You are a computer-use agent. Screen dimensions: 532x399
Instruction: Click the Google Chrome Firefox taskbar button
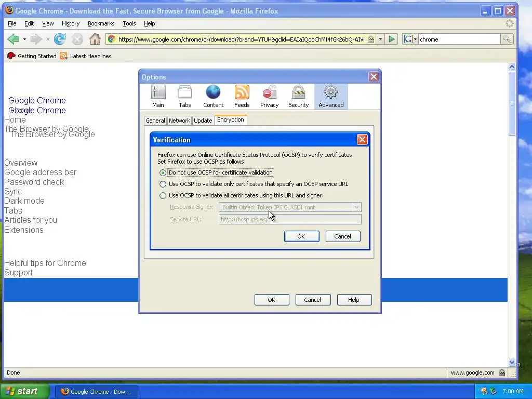point(96,392)
